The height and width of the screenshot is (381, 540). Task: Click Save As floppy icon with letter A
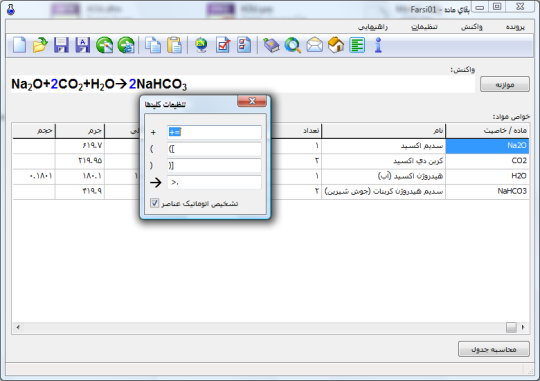pos(83,45)
